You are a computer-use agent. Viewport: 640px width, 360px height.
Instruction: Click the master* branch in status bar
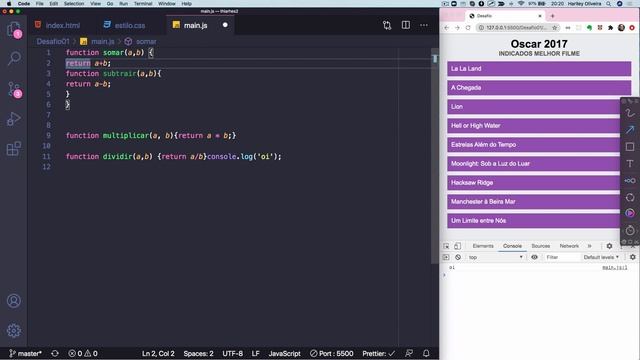25,353
